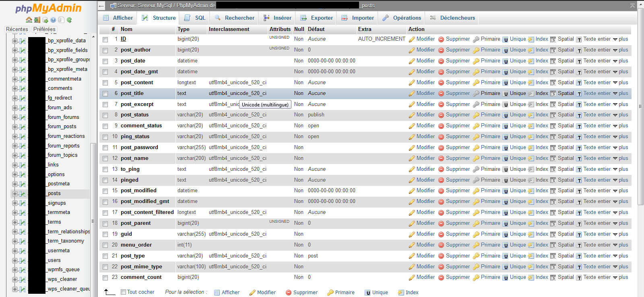The image size is (644, 297).
Task: Click page settings icon at top right
Action: (632, 5)
